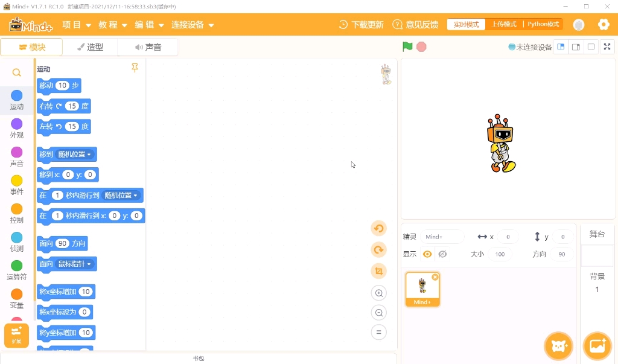
Task: Select the 运动 (Motion) category circle
Action: coord(16,95)
